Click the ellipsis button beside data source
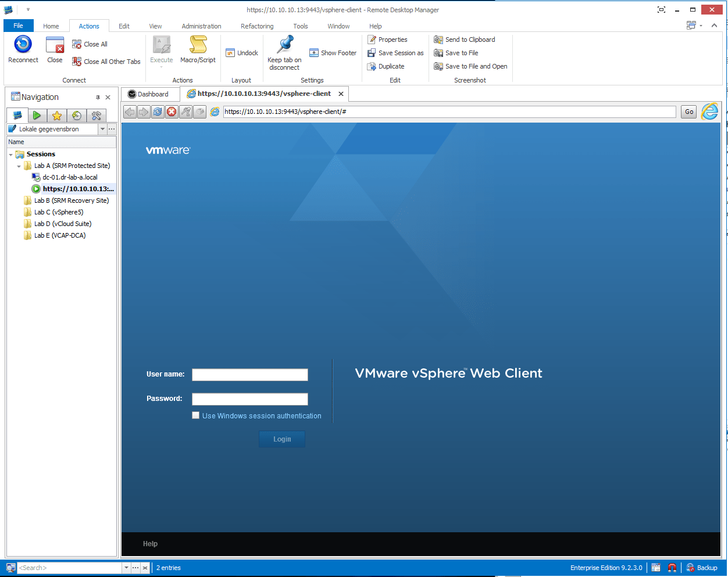The height and width of the screenshot is (577, 728). pyautogui.click(x=112, y=129)
